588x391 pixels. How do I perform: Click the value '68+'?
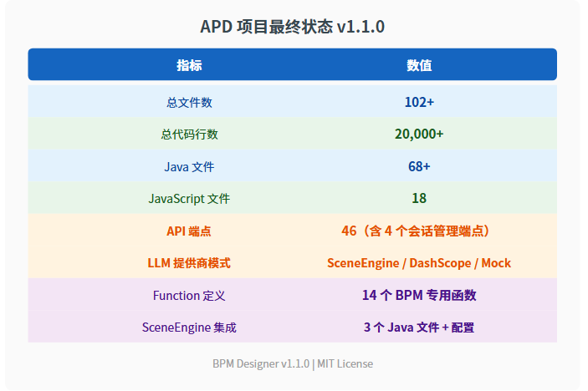[x=419, y=166]
